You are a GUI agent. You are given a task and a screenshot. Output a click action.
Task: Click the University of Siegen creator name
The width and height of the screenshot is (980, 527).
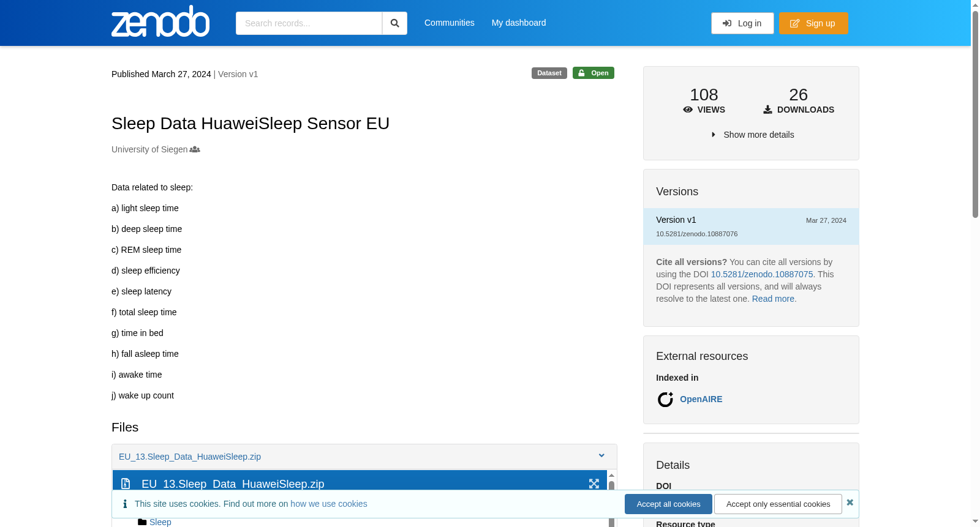click(149, 149)
